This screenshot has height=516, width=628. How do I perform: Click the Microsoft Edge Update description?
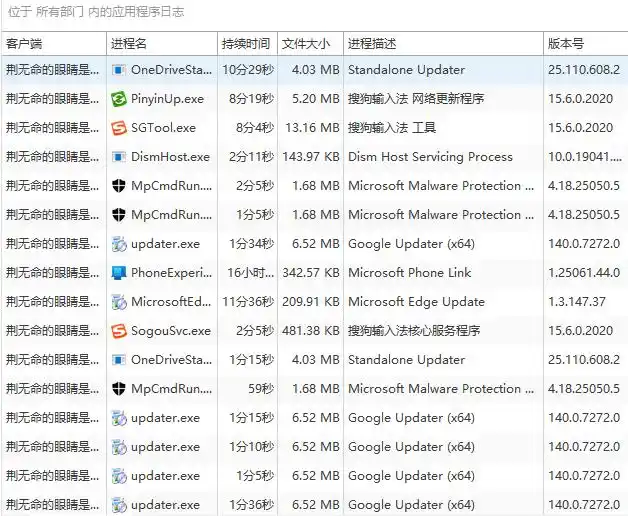(x=416, y=302)
